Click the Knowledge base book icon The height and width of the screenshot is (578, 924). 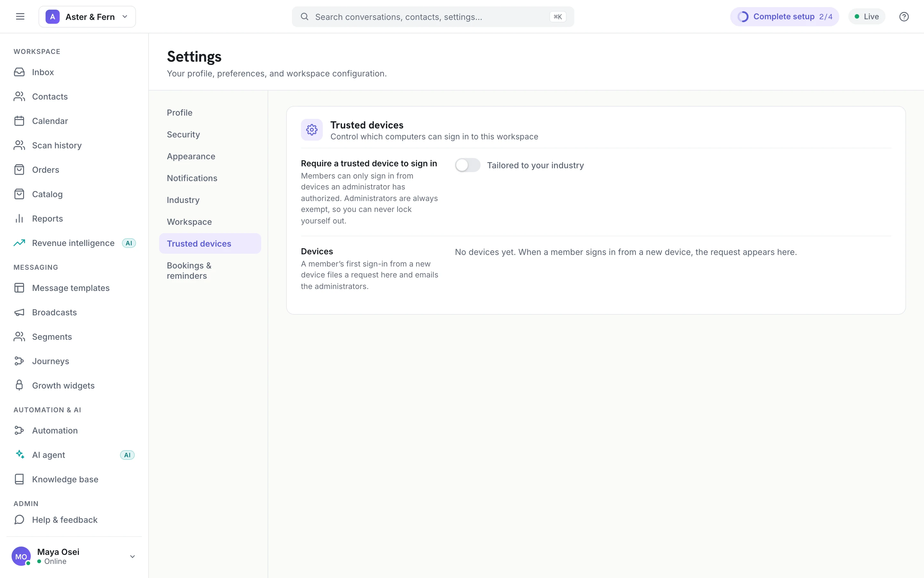pyautogui.click(x=19, y=479)
